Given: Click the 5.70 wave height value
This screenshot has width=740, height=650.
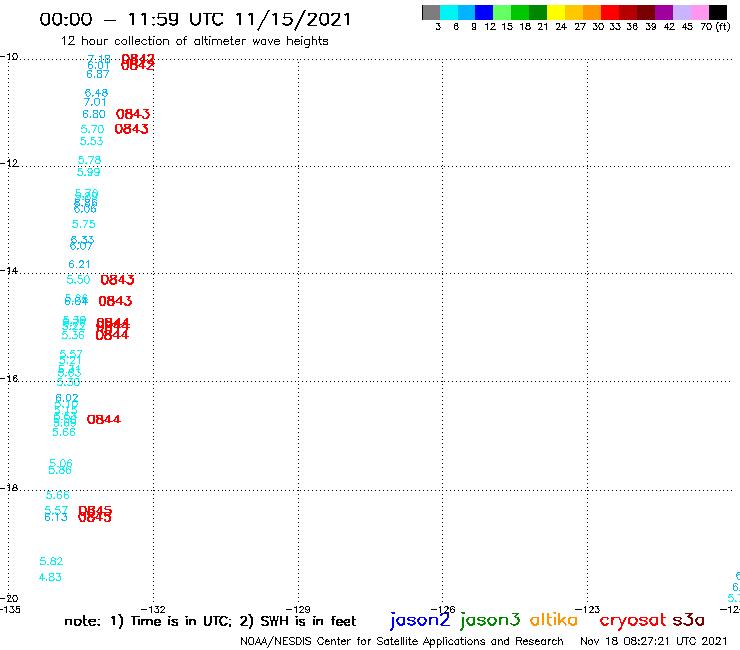Looking at the screenshot, I should click(92, 129).
